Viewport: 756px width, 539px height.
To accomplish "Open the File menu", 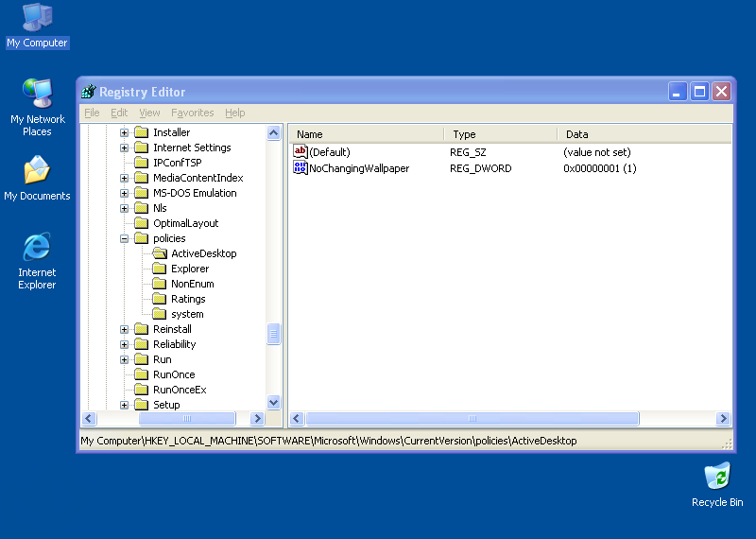I will [x=92, y=113].
